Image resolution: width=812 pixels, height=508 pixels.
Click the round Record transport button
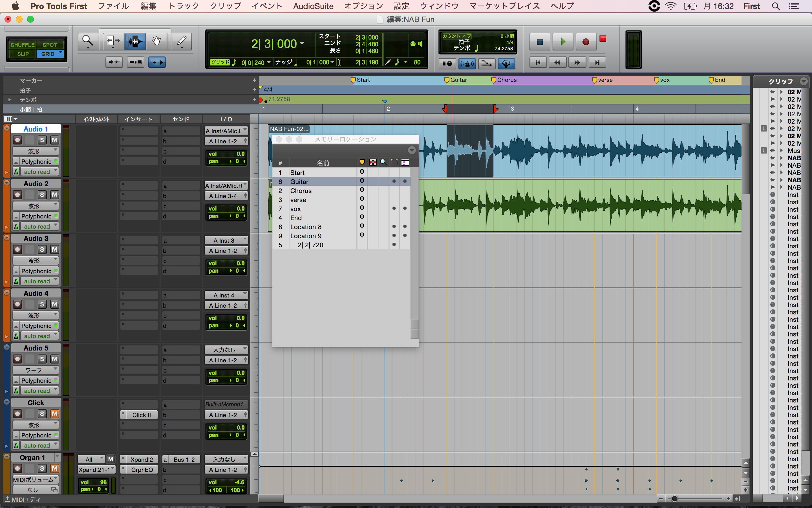(586, 42)
